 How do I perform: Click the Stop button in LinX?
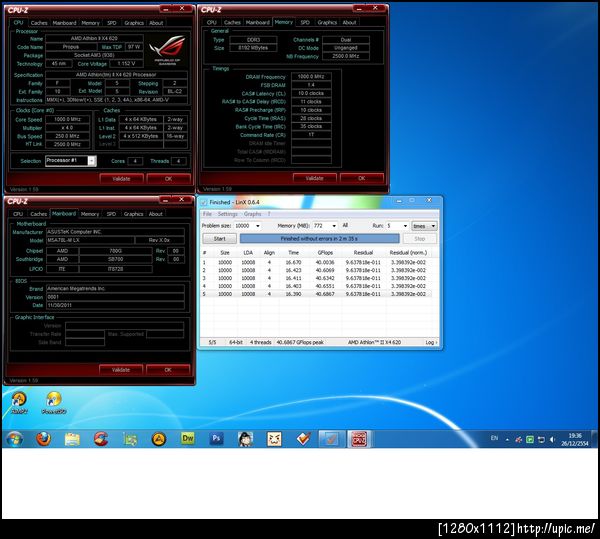point(419,239)
